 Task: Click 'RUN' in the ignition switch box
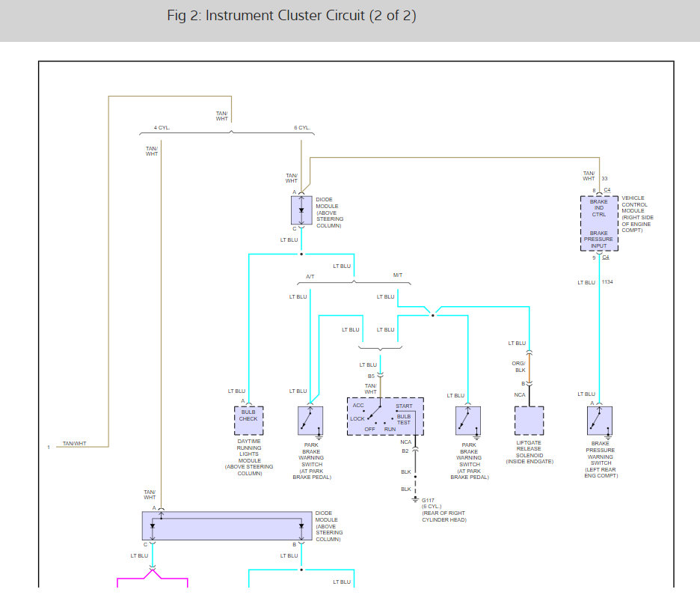[390, 430]
